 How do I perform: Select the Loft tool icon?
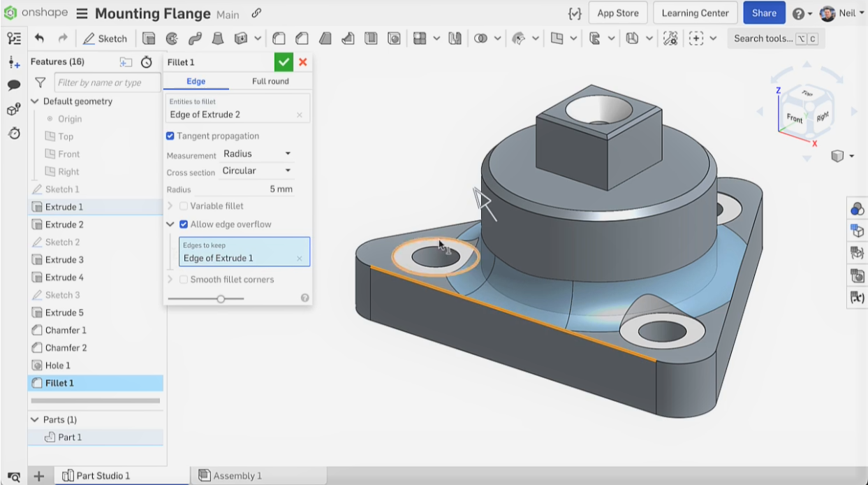point(218,38)
